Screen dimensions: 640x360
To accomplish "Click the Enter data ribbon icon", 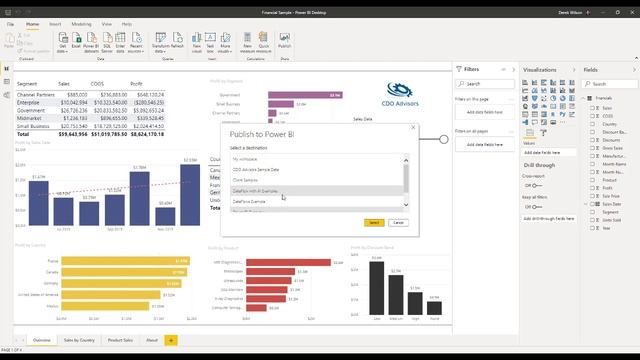I will click(120, 38).
